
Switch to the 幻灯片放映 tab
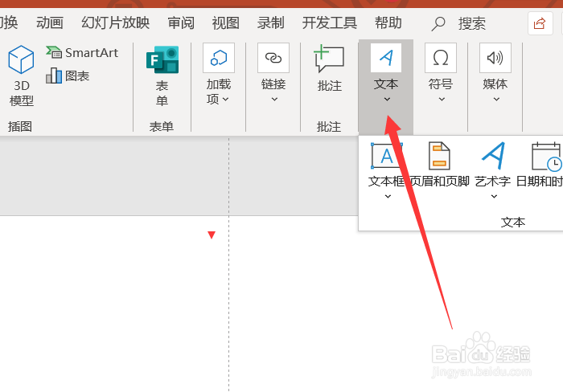(x=115, y=23)
